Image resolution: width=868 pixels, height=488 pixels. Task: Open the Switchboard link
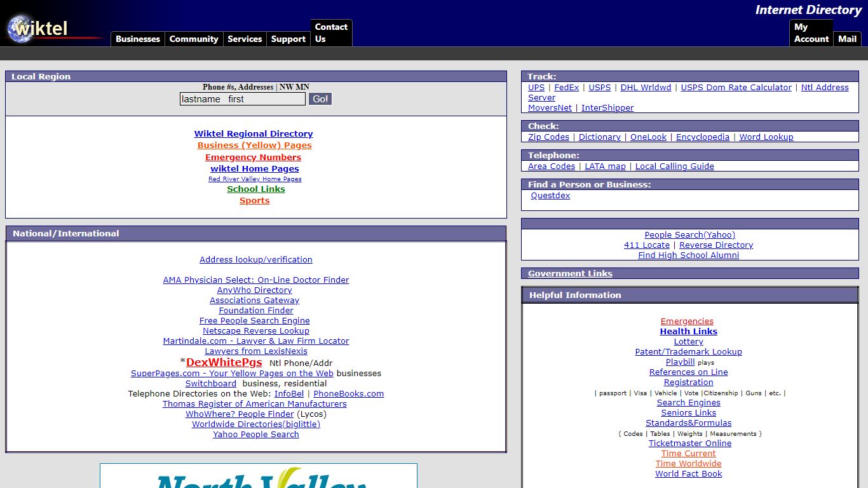pos(211,384)
